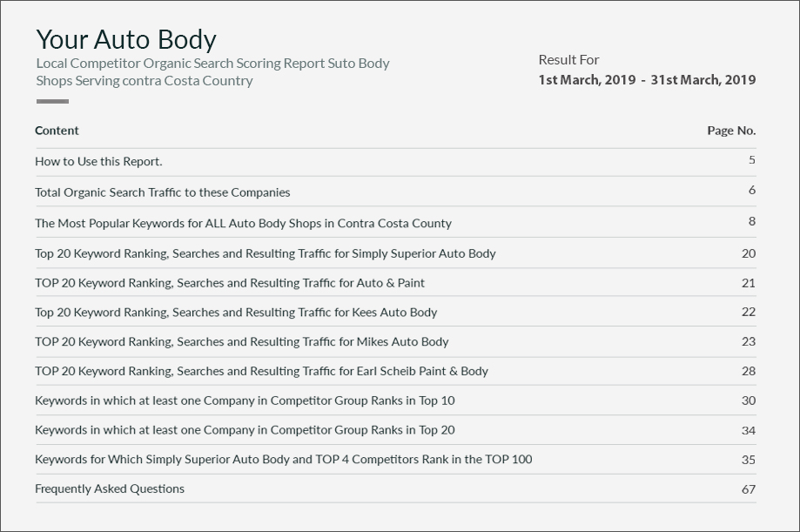Click the 'Result For' label

coord(568,60)
